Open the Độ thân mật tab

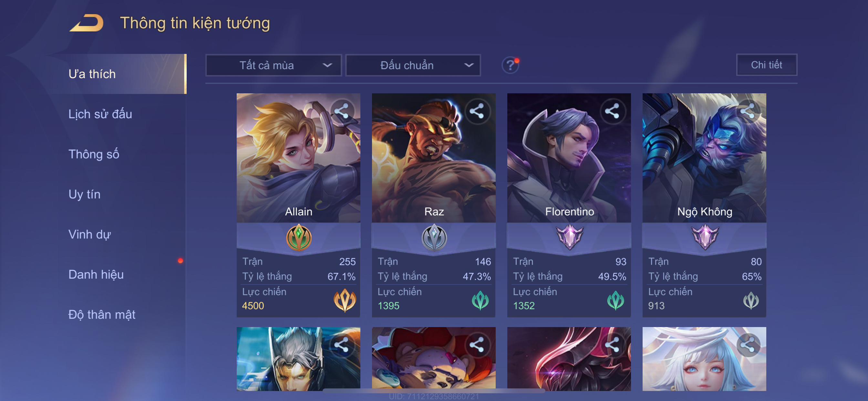point(102,314)
